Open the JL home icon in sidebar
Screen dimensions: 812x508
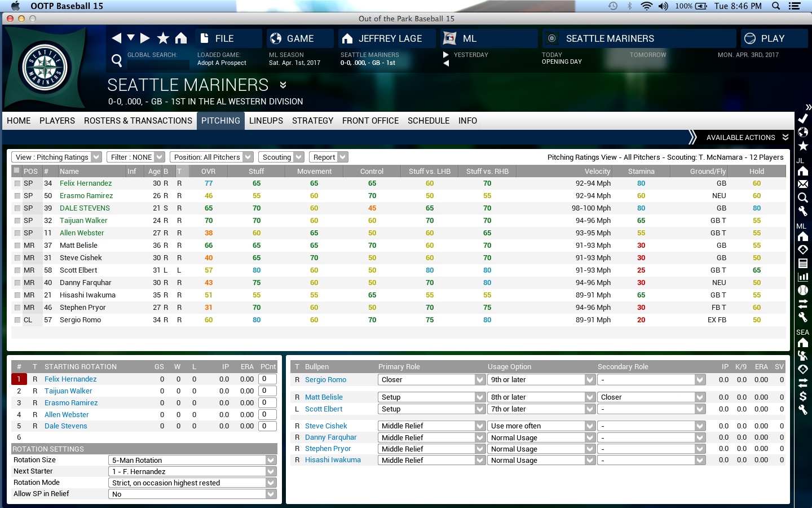pyautogui.click(x=803, y=170)
